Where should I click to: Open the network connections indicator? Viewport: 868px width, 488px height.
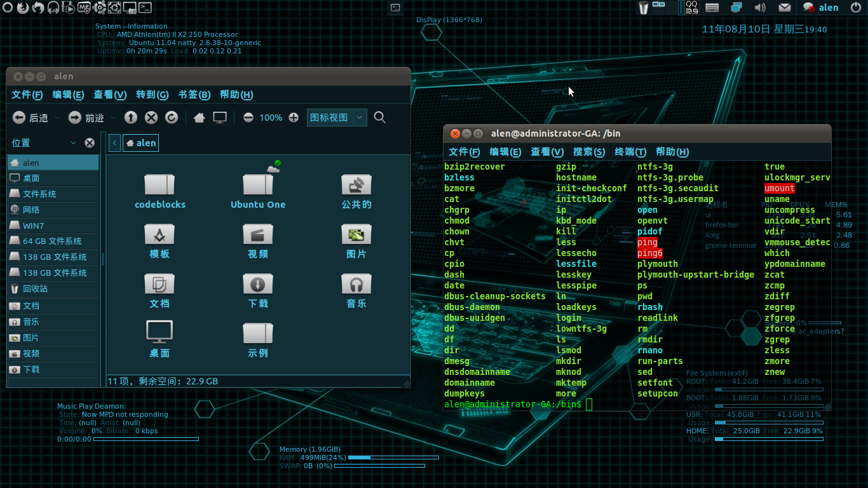click(x=736, y=8)
